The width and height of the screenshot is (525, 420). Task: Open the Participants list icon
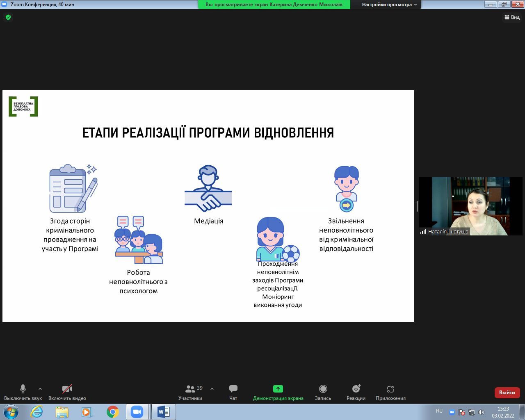coord(190,389)
